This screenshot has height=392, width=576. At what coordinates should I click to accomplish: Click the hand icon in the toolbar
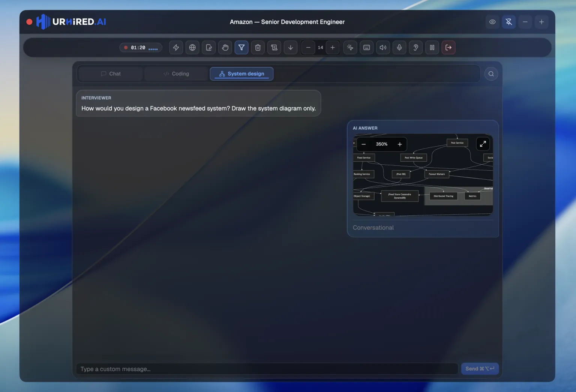click(225, 48)
